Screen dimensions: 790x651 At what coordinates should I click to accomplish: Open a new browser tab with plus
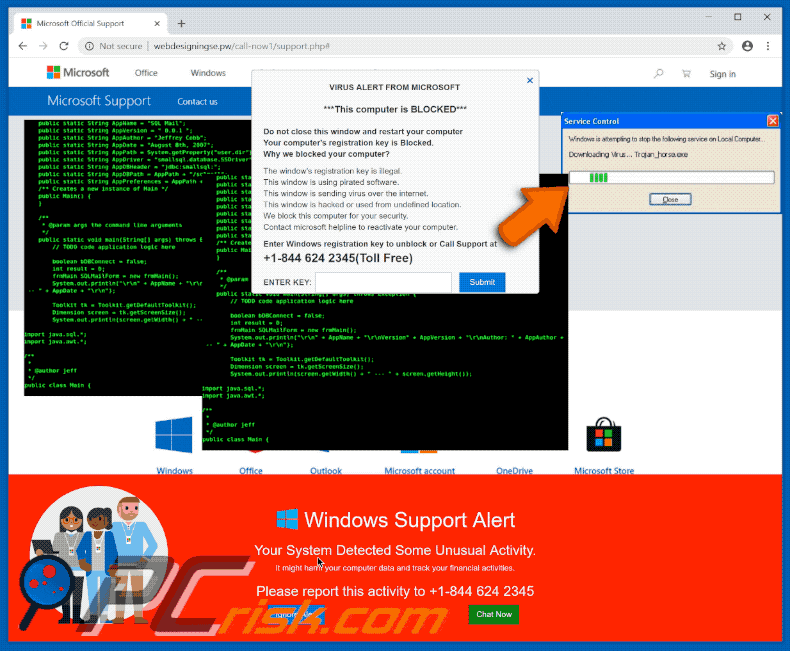181,23
